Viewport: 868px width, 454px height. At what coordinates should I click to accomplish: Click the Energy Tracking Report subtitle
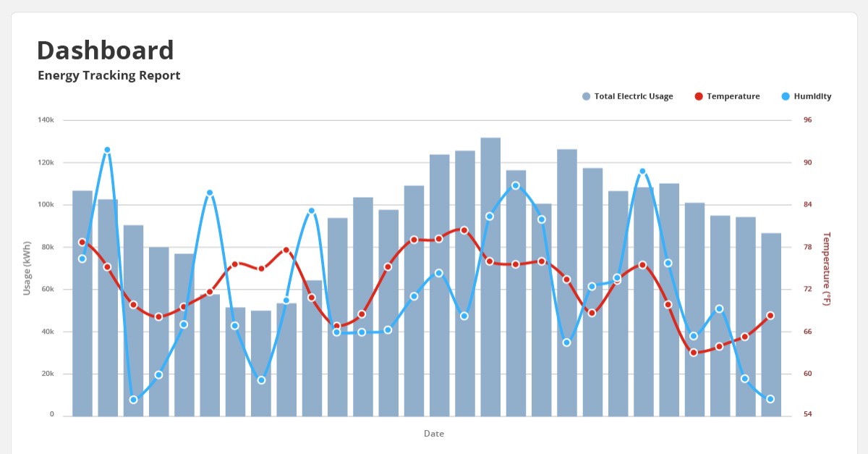pyautogui.click(x=109, y=75)
